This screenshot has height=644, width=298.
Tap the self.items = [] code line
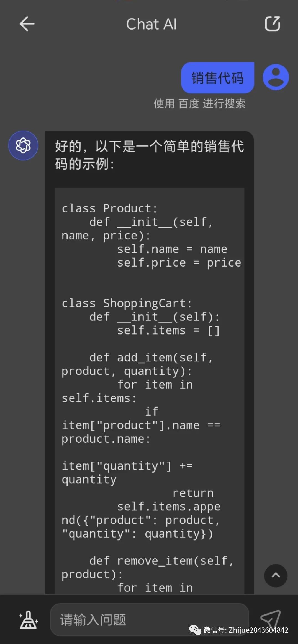point(168,330)
